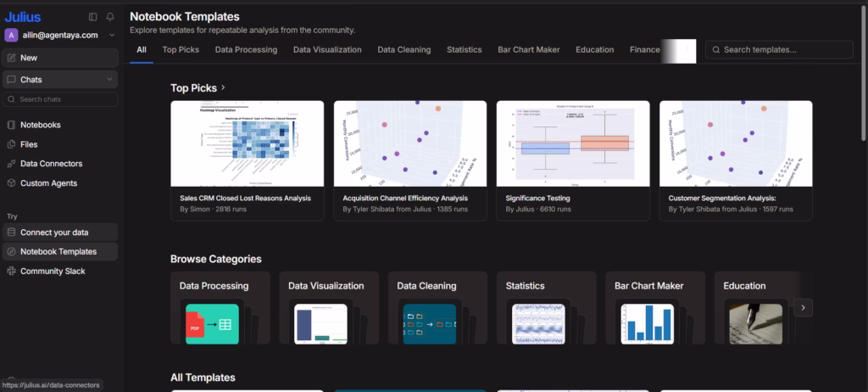Open the notifications bell
The height and width of the screenshot is (392, 868).
point(110,17)
